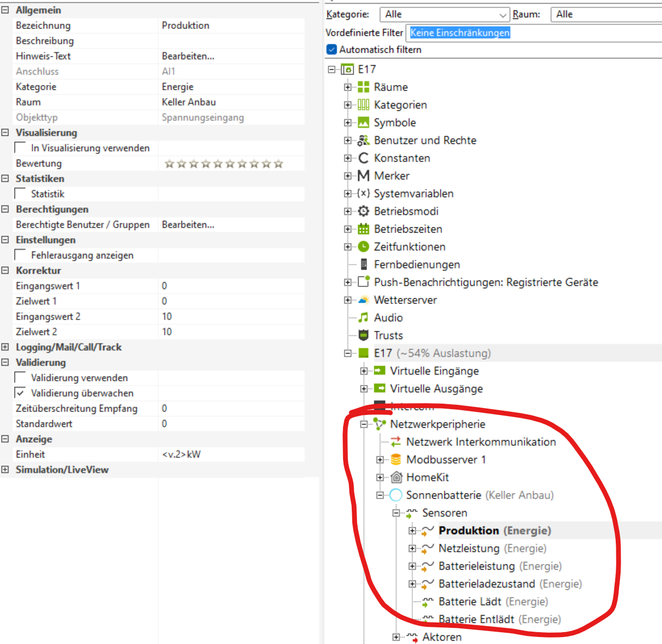Collapse the Allgemein property section
The image size is (662, 644).
point(5,10)
